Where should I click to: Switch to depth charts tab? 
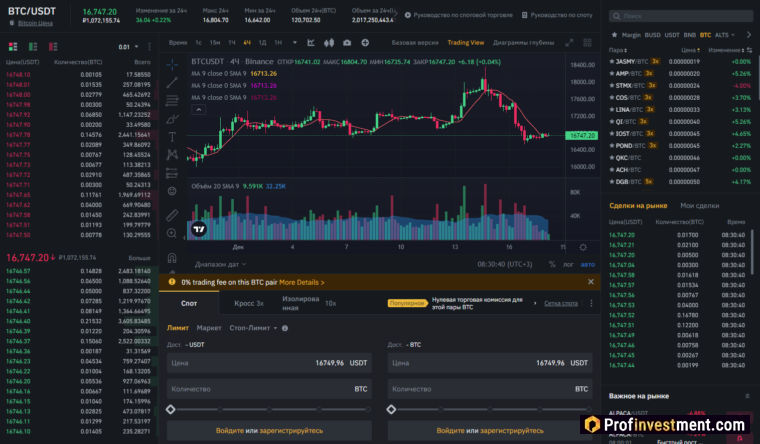523,43
